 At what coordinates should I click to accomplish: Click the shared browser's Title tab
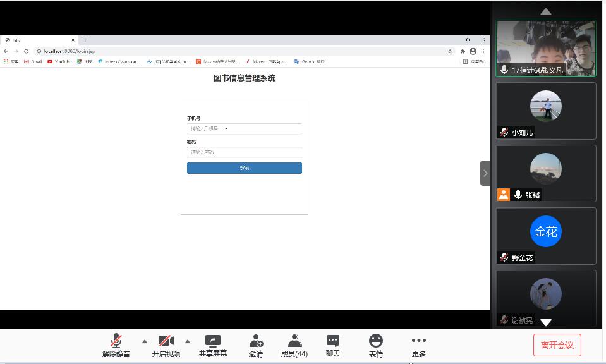(x=38, y=40)
